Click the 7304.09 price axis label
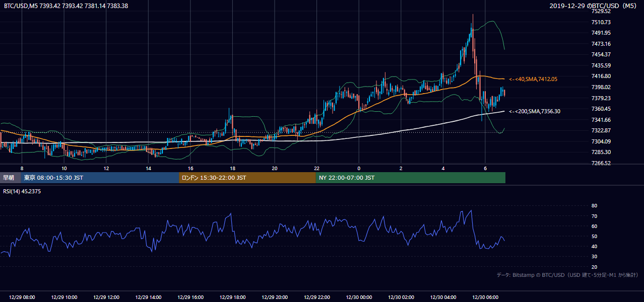The height and width of the screenshot is (302, 644). pos(601,141)
